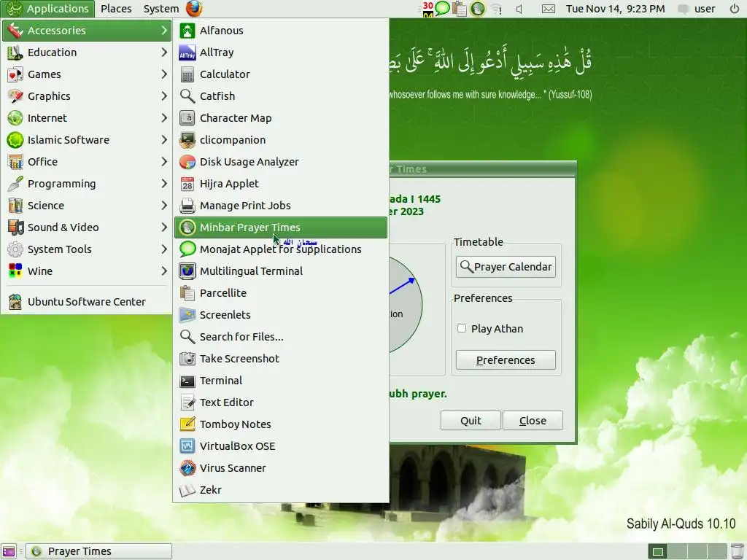Enable the Play Athan checkbox
747x560 pixels.
pos(462,328)
